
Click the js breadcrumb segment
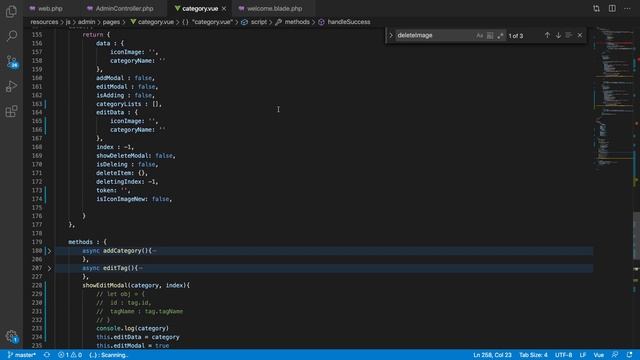coord(68,22)
